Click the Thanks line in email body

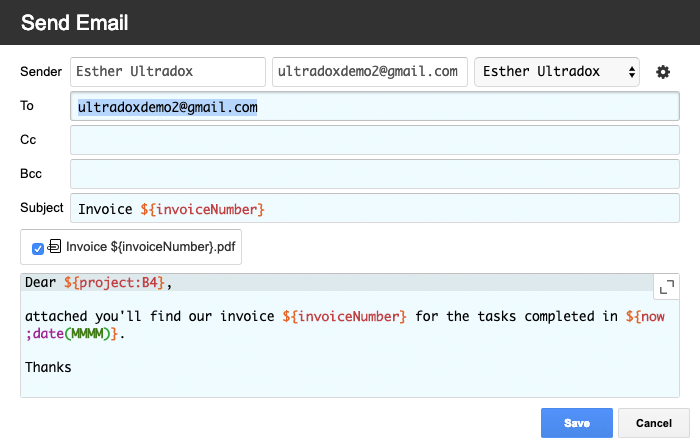click(x=48, y=367)
